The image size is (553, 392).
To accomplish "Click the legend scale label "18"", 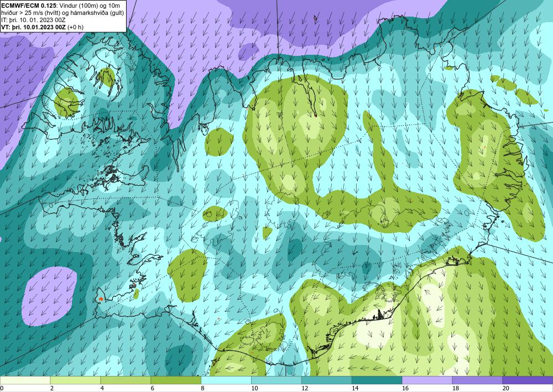I will tap(455, 389).
